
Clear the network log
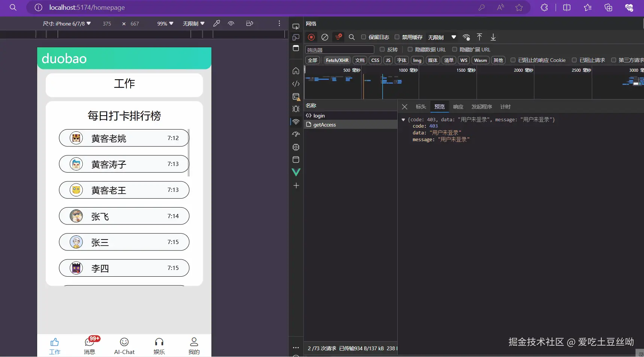(325, 37)
